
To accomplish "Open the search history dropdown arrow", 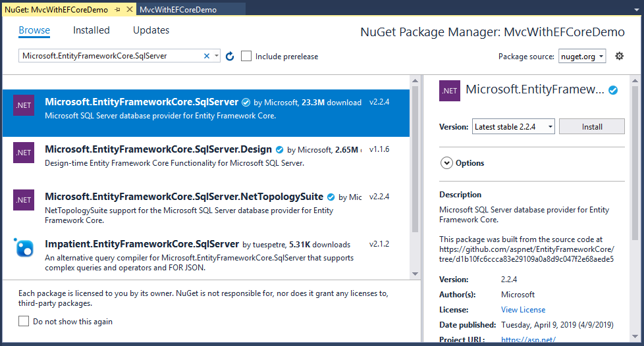I will [217, 56].
